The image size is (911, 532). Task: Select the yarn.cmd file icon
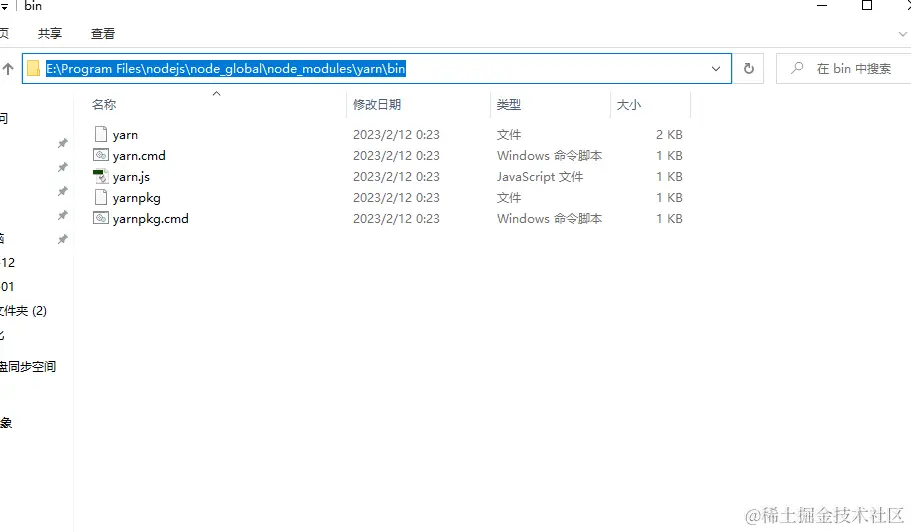pyautogui.click(x=101, y=155)
